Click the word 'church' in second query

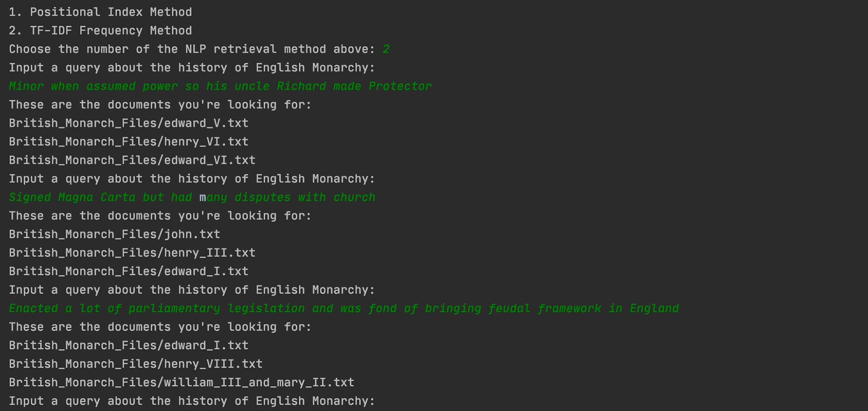click(354, 198)
